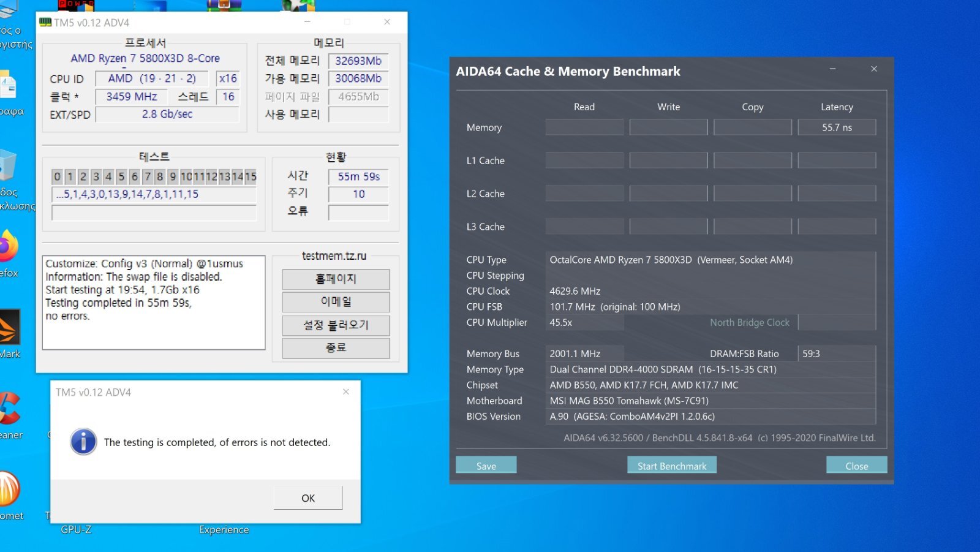Open the CCleaner desktop icon
The height and width of the screenshot is (552, 980).
coord(9,409)
